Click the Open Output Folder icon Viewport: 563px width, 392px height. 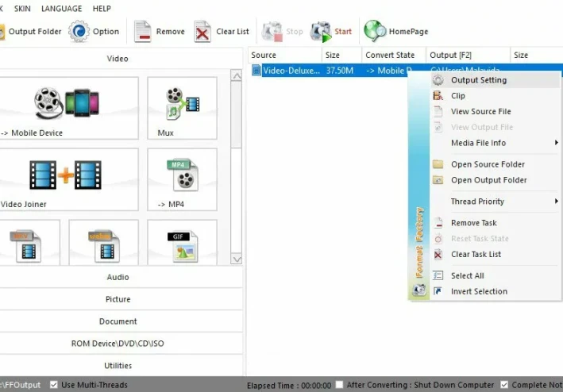click(x=438, y=179)
